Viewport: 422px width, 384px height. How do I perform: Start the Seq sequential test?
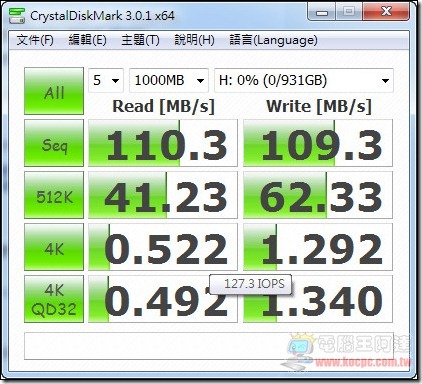tap(54, 143)
